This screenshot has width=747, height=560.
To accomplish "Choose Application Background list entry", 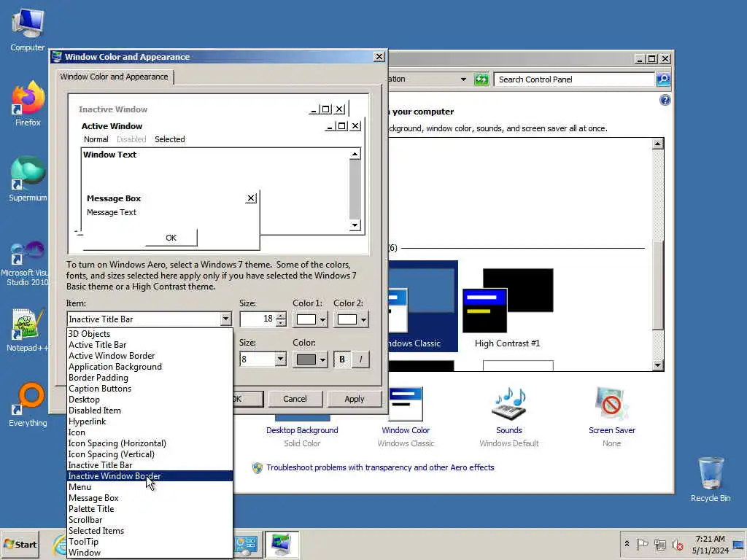I will tap(150, 367).
